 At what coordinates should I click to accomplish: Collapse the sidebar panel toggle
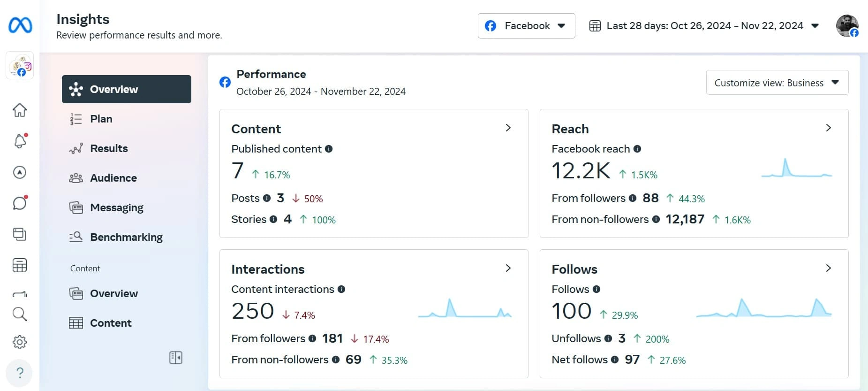176,358
